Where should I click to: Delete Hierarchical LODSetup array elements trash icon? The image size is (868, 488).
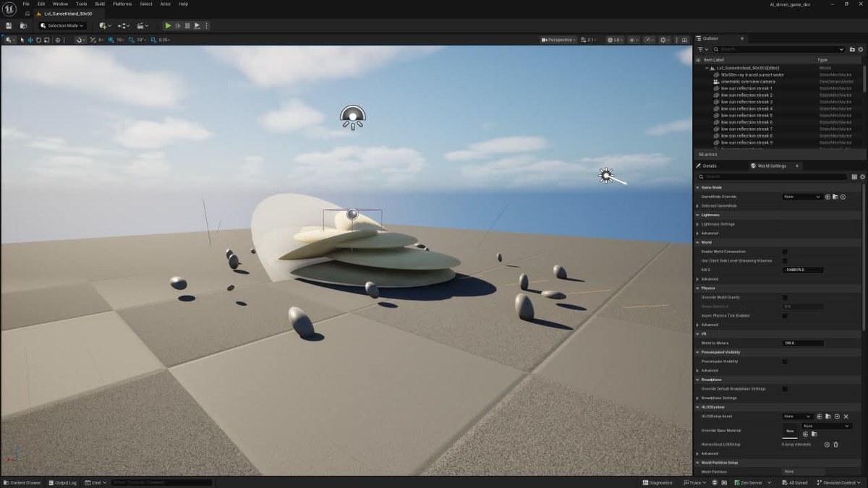coord(836,444)
